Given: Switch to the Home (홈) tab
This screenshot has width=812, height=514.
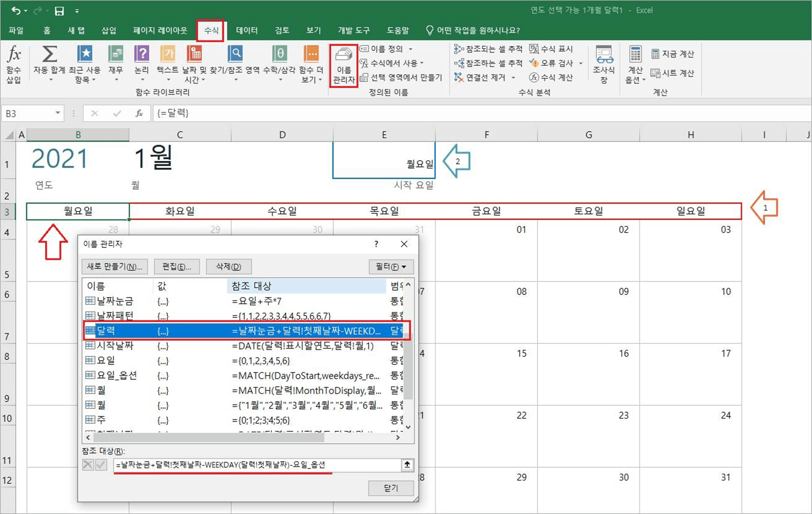Looking at the screenshot, I should click(x=47, y=31).
